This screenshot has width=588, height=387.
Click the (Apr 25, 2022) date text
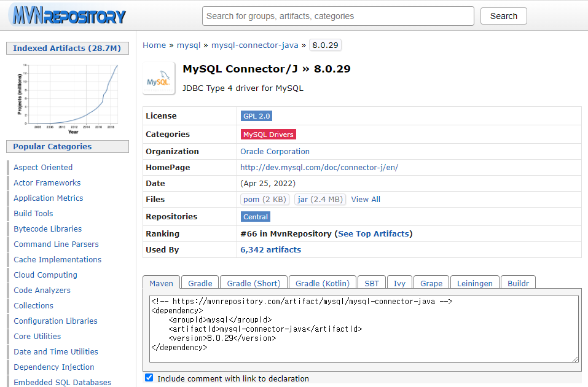268,184
